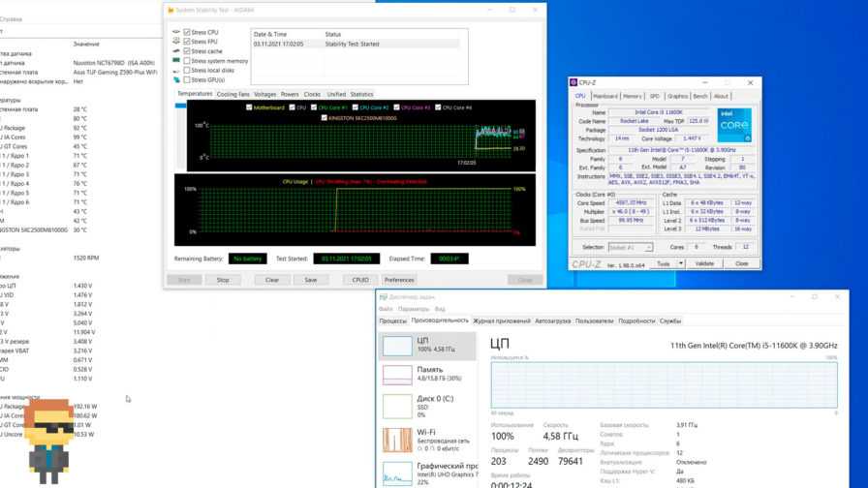Click the Task Manager title bar icon
Screen dimensions: 868x488
(384, 296)
